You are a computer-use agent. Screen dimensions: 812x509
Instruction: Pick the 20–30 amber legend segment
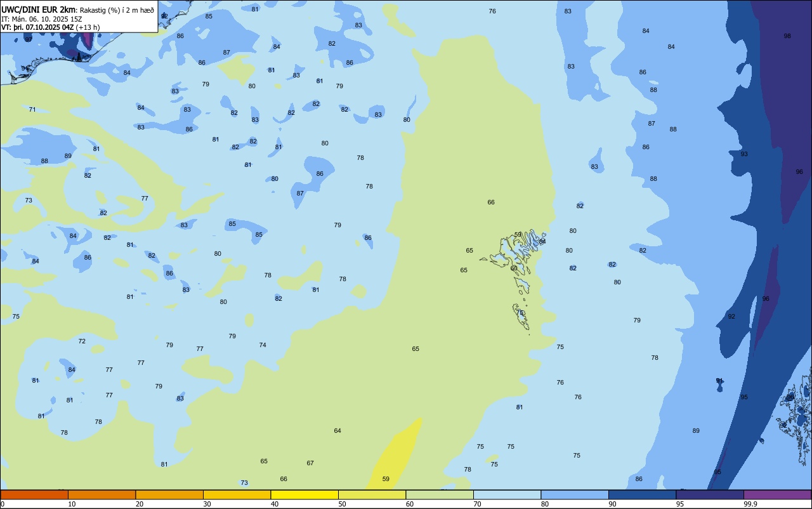(169, 494)
